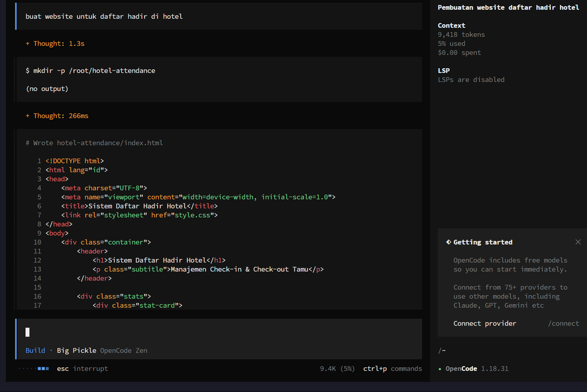The image size is (587, 392).
Task: Click OpenCode 1.18.31 version label
Action: [477, 369]
